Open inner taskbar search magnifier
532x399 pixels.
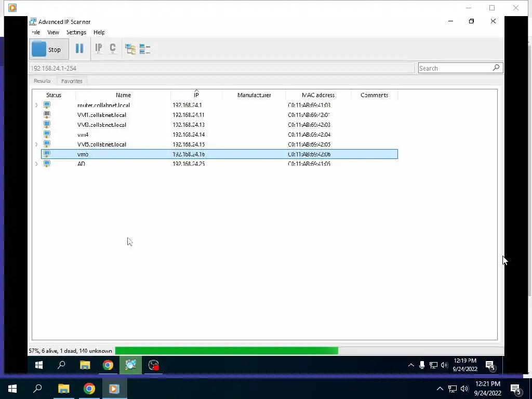click(61, 365)
